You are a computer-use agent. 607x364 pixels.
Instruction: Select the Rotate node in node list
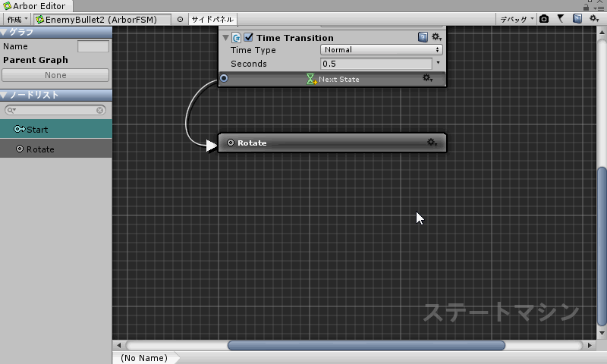[x=56, y=149]
